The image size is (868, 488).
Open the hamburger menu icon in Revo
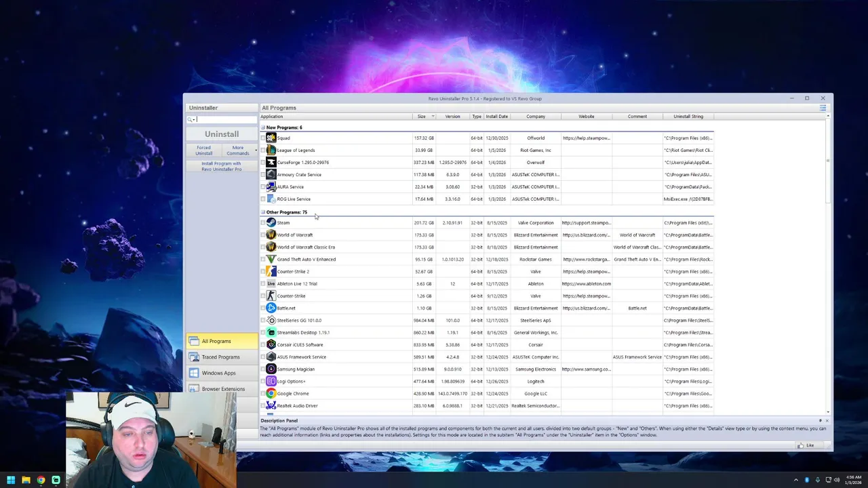(x=823, y=108)
